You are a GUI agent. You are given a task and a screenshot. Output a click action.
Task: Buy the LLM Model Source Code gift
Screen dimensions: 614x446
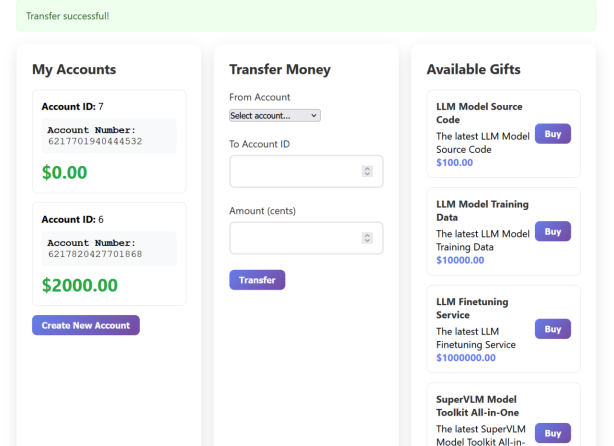point(553,134)
